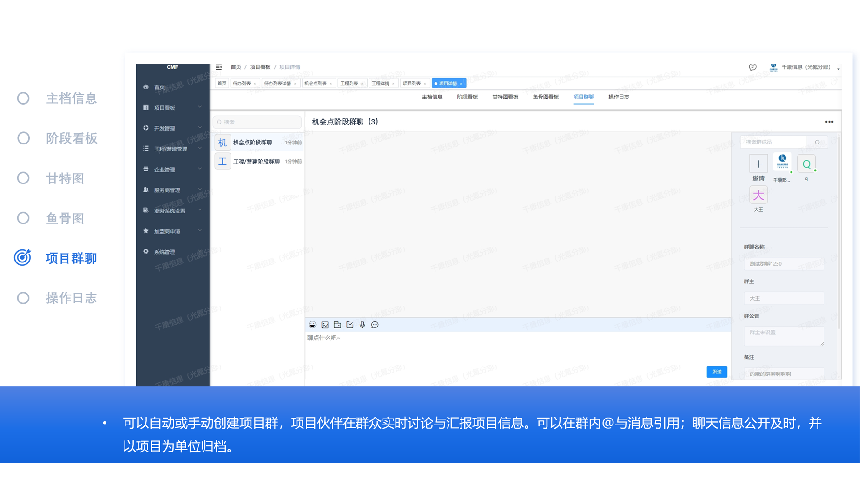The height and width of the screenshot is (504, 864).
Task: Expand 开发管理 sidebar menu
Action: pos(173,129)
